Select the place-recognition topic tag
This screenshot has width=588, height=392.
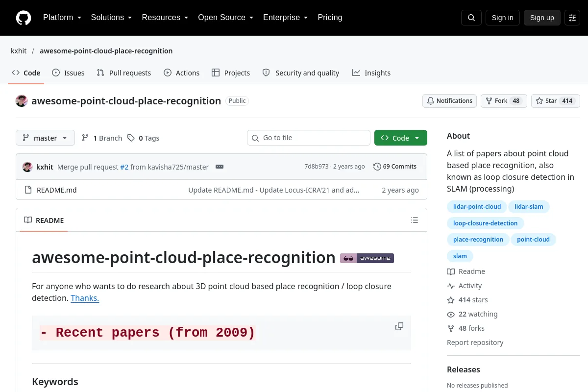tap(478, 240)
